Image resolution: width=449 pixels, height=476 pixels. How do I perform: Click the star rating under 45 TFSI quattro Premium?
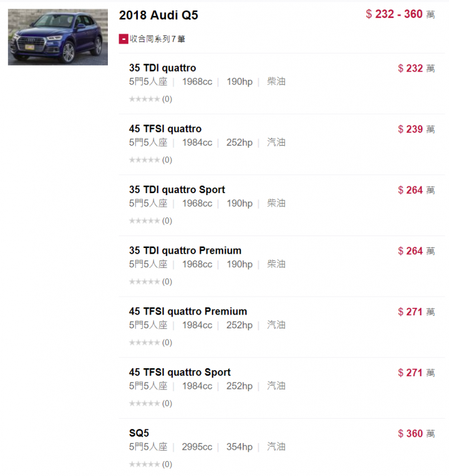click(x=144, y=343)
